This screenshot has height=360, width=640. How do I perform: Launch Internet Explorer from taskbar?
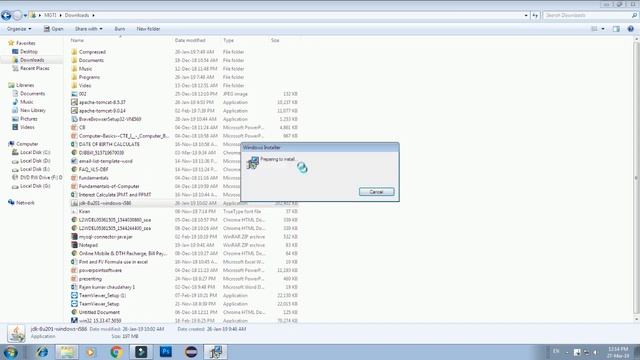tap(42, 352)
